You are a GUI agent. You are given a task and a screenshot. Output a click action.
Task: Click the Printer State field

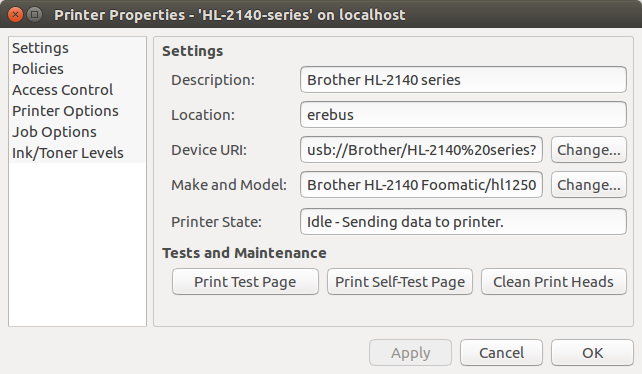(463, 222)
